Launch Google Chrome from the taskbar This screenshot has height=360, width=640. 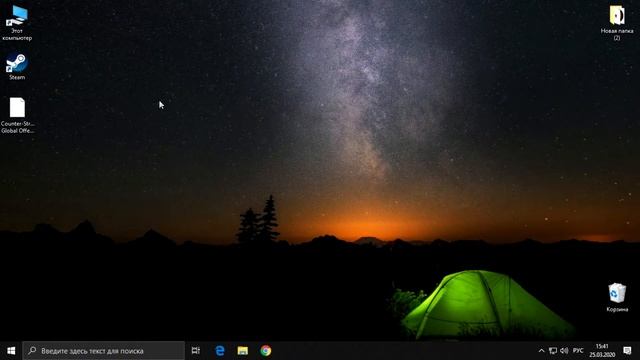[x=266, y=351]
